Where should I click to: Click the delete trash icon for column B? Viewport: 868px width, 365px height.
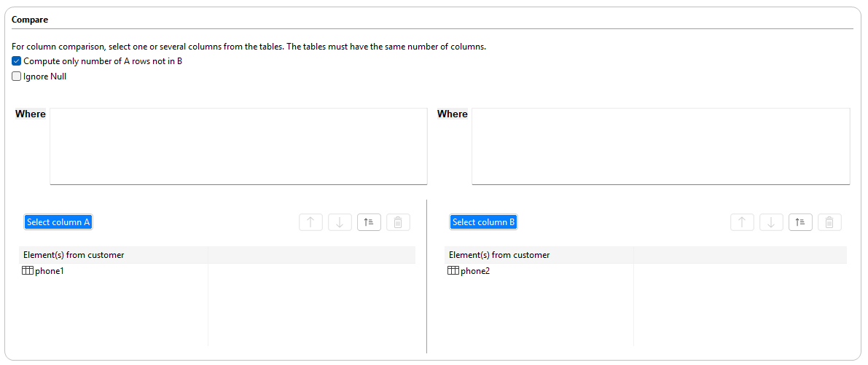tap(829, 222)
